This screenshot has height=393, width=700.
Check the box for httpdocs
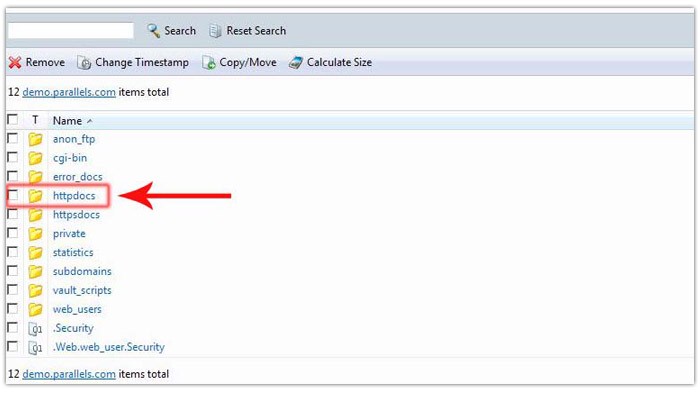13,195
